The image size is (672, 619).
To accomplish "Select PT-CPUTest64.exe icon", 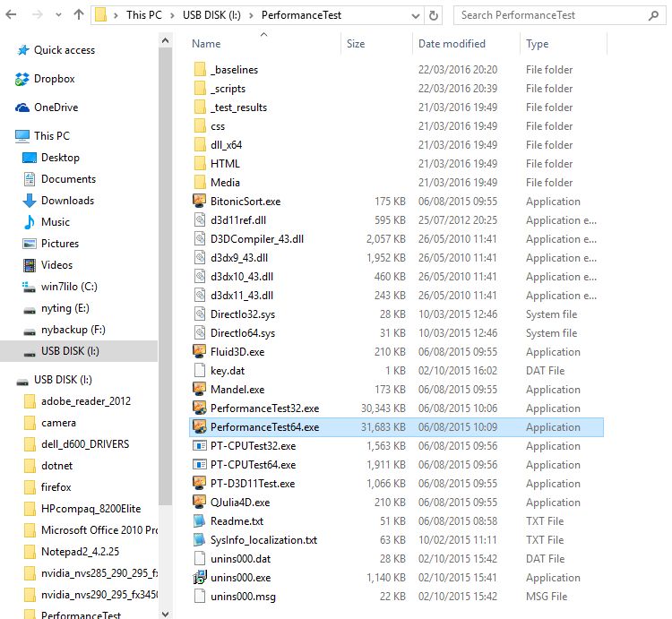I will tap(200, 465).
